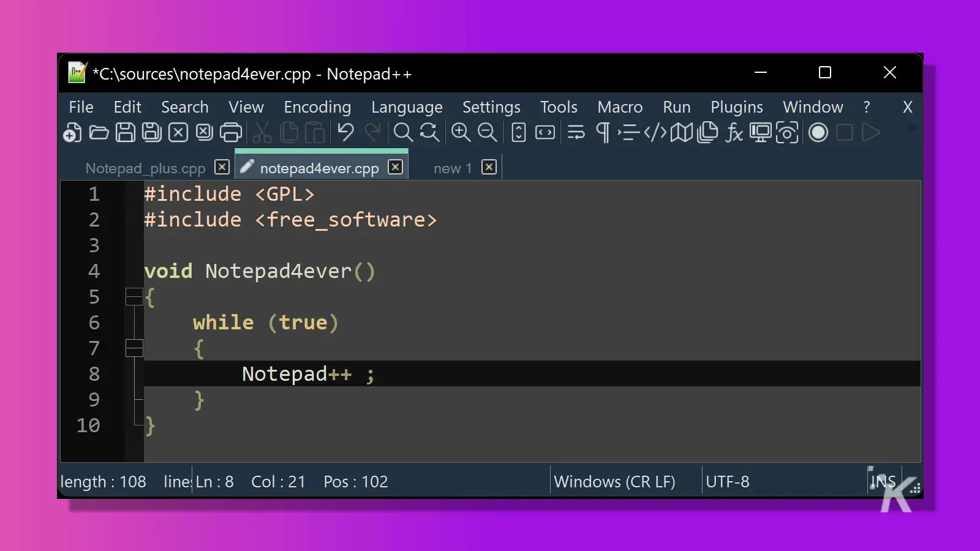Click the Ln : 8 status text
The width and height of the screenshot is (980, 551).
pyautogui.click(x=215, y=482)
